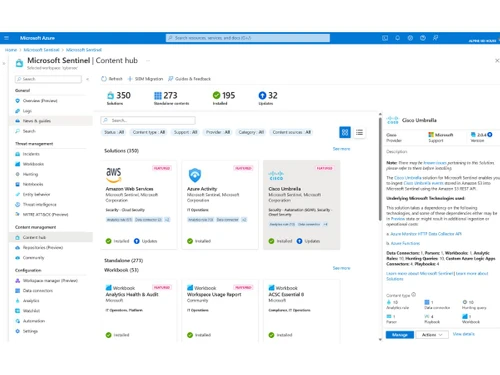Select Analytics Health & Audit workbook card
The image size is (500, 375).
[x=139, y=311]
